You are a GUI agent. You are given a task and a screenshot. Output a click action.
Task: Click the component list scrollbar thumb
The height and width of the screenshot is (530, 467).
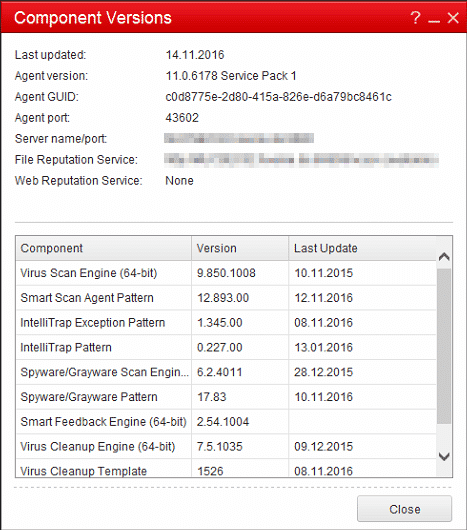[444, 346]
